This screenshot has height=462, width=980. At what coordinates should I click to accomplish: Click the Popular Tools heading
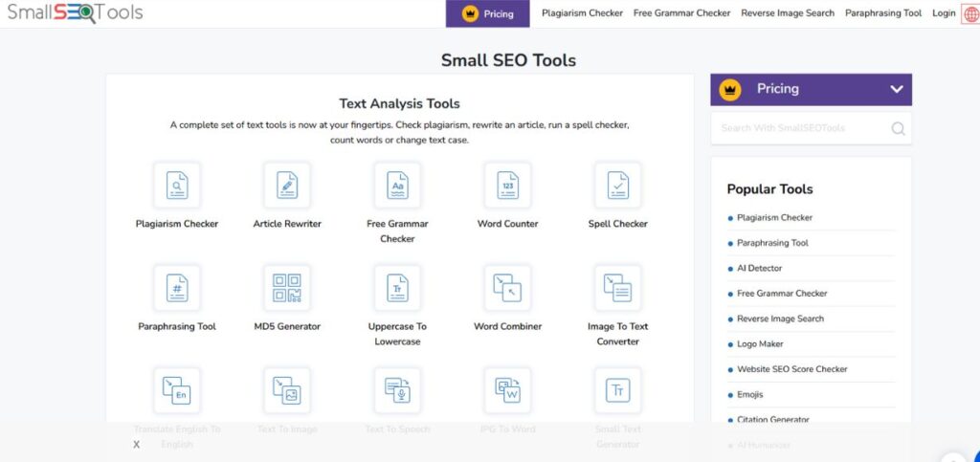tap(770, 189)
